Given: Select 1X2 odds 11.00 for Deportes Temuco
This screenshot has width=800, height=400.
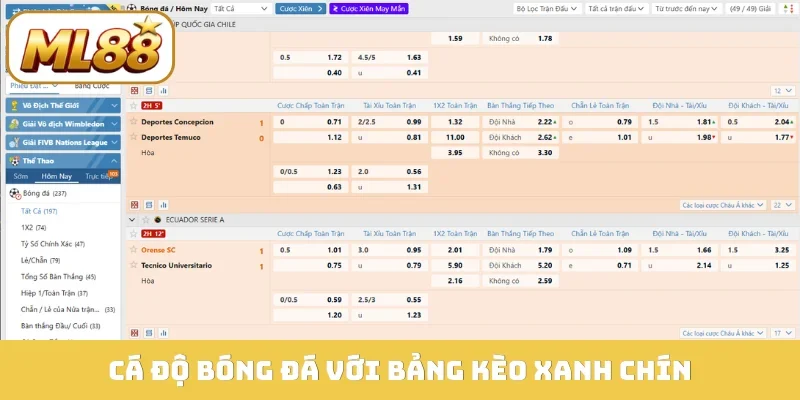Looking at the screenshot, I should click(x=455, y=137).
